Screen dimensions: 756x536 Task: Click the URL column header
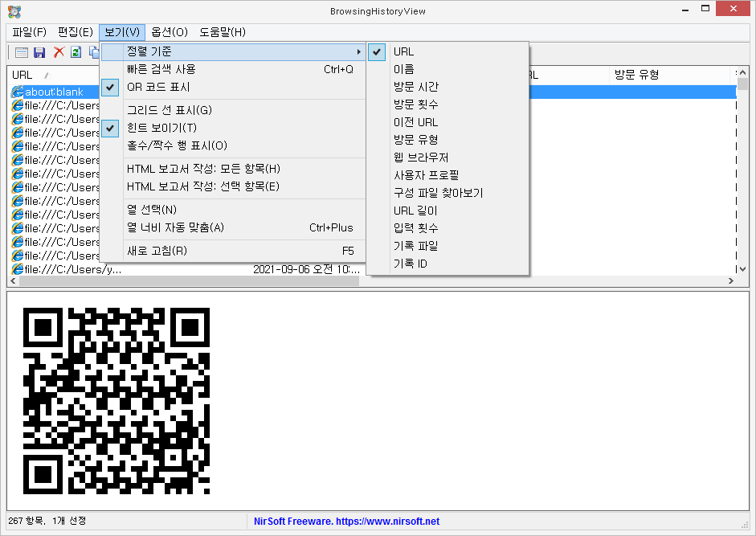coord(54,76)
